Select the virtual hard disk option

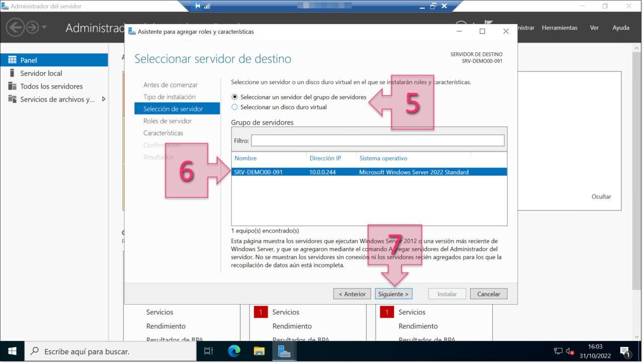pyautogui.click(x=234, y=107)
